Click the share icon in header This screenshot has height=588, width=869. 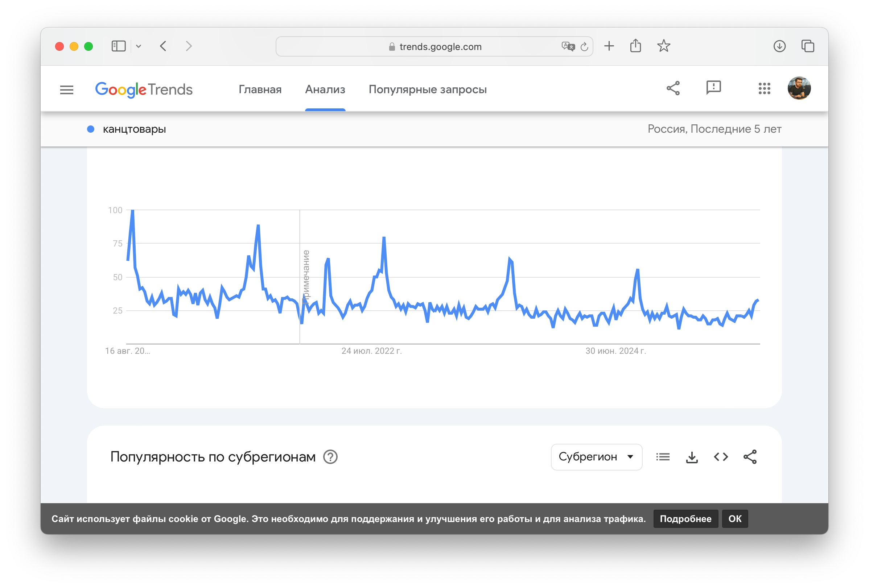673,88
